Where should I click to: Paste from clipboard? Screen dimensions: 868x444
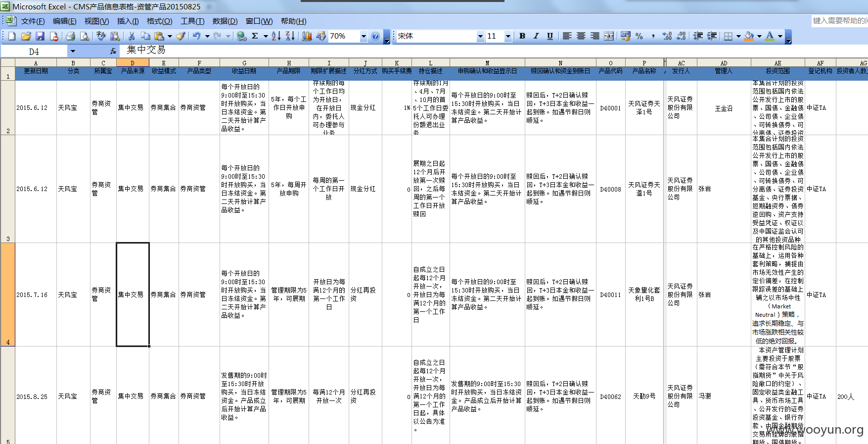pyautogui.click(x=159, y=36)
